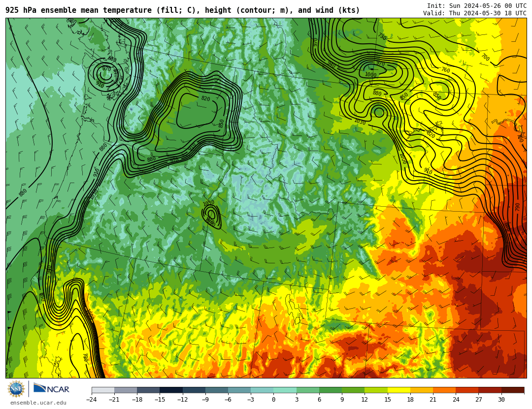Click the 18 colorbar tick label
The image size is (532, 409).
pos(410,400)
